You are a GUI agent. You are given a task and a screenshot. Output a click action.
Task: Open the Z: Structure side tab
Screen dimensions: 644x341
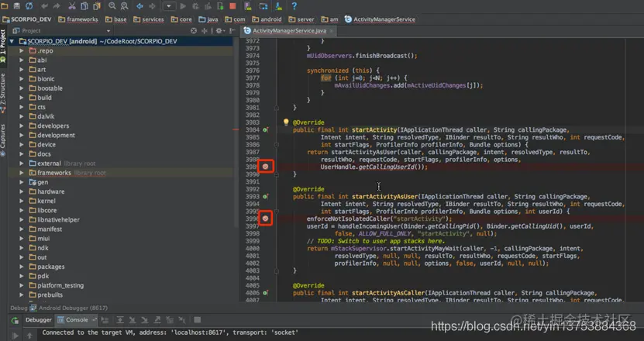tap(3, 93)
